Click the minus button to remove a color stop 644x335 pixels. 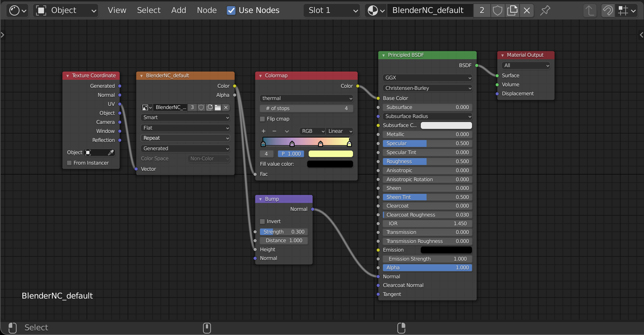(x=274, y=131)
